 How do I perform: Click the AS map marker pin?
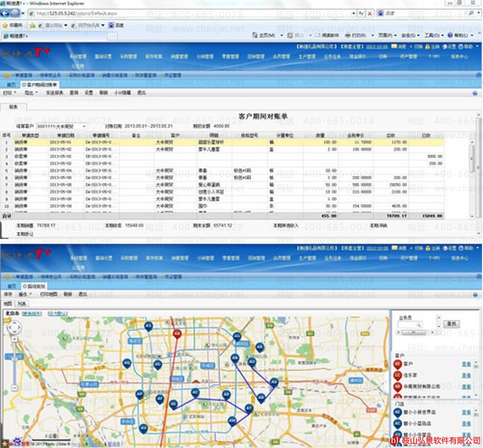coord(149,327)
